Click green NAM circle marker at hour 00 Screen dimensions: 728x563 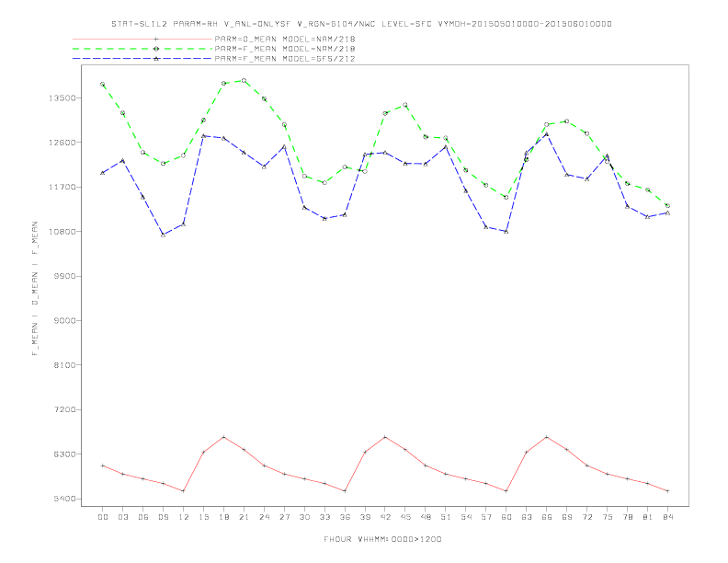(103, 84)
